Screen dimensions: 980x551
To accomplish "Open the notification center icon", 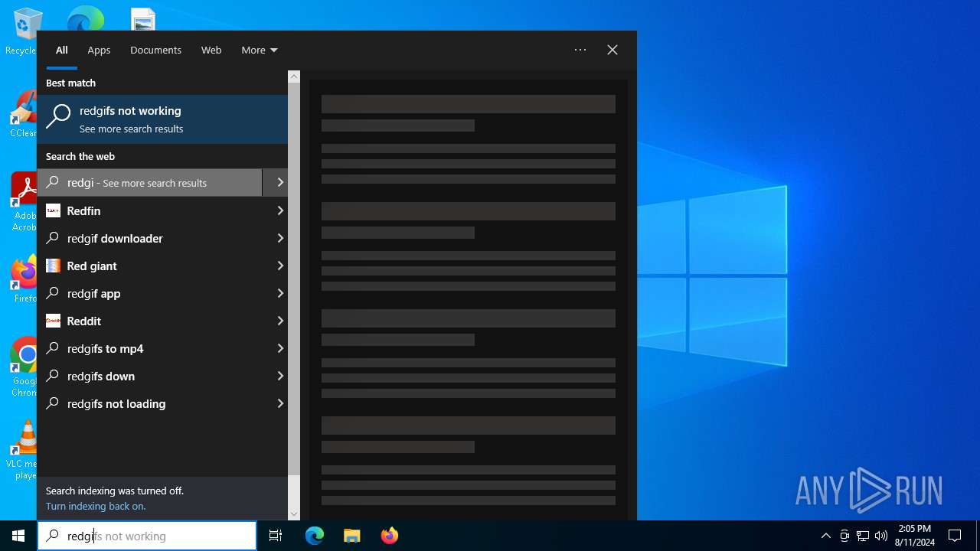I will pos(955,536).
